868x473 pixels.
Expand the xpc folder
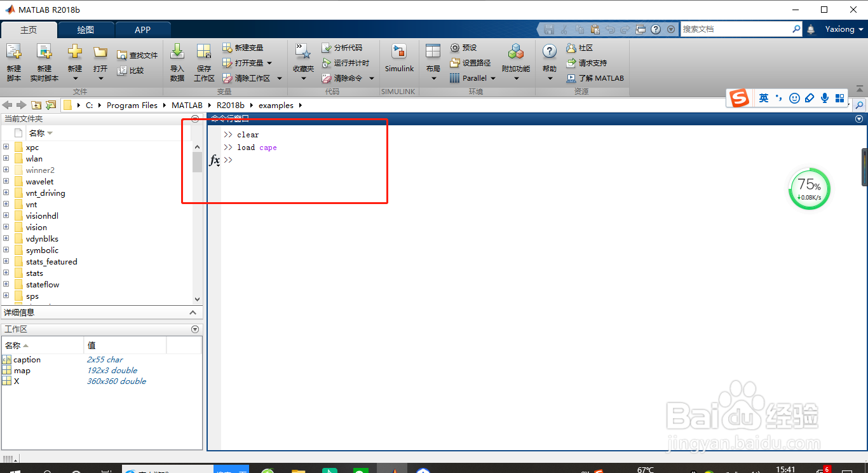point(6,147)
